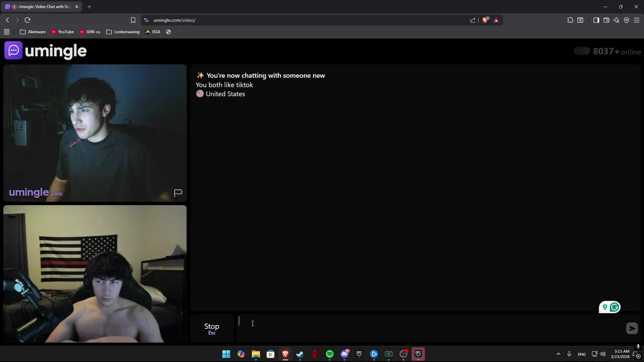Click the Stop button
The width and height of the screenshot is (644, 362).
click(212, 328)
